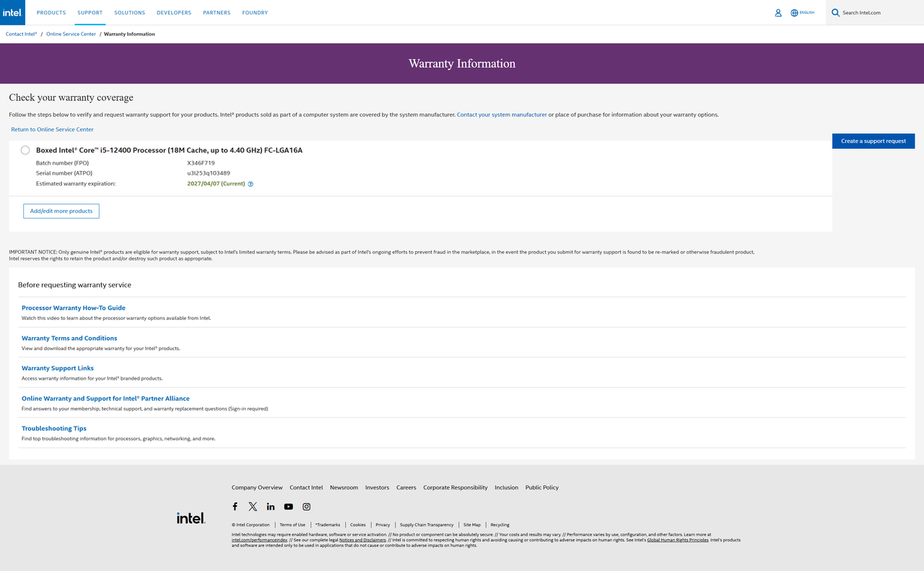This screenshot has height=571, width=924.
Task: Click the Add/edit more products button
Action: point(61,211)
